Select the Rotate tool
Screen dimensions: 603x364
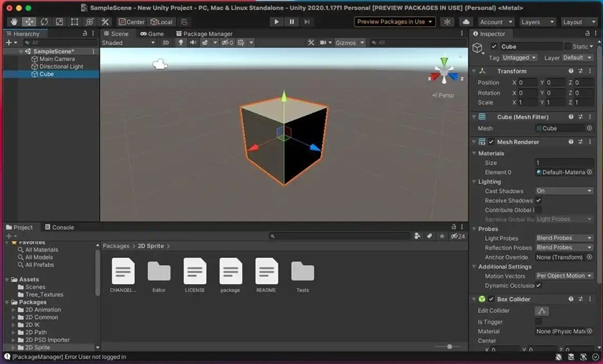point(44,22)
